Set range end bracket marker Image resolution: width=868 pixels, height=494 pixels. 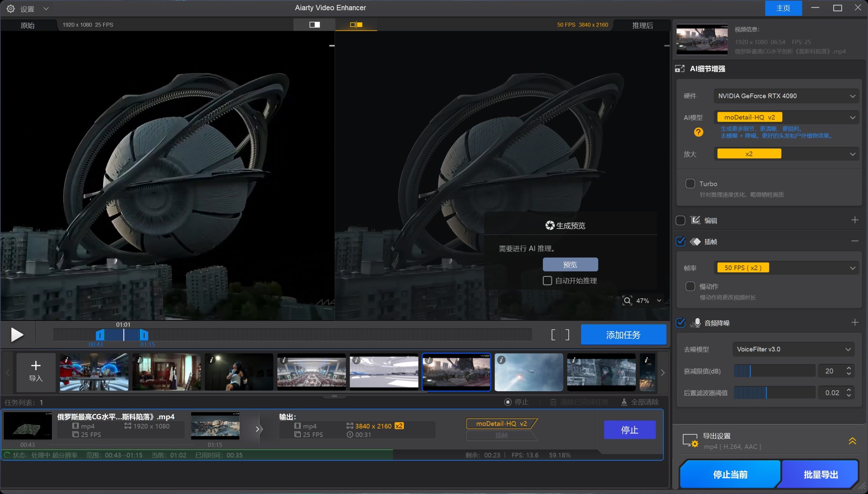click(567, 335)
